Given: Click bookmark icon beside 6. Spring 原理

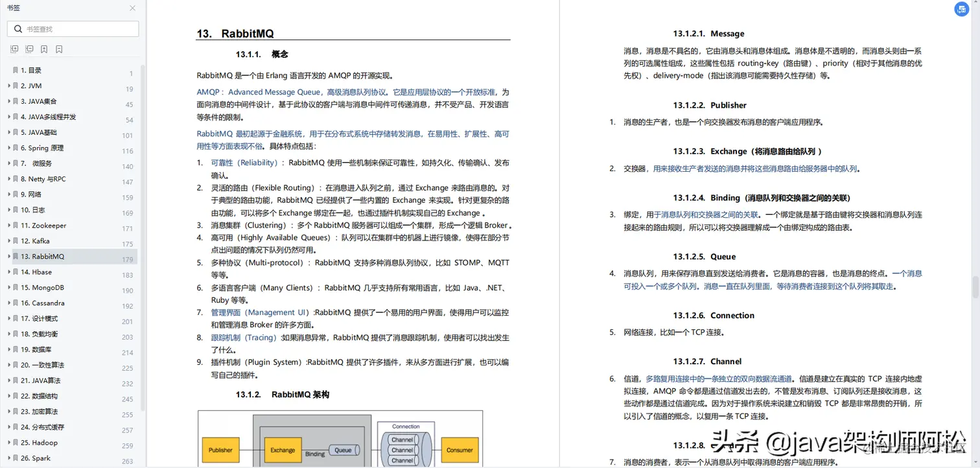Looking at the screenshot, I should (16, 148).
